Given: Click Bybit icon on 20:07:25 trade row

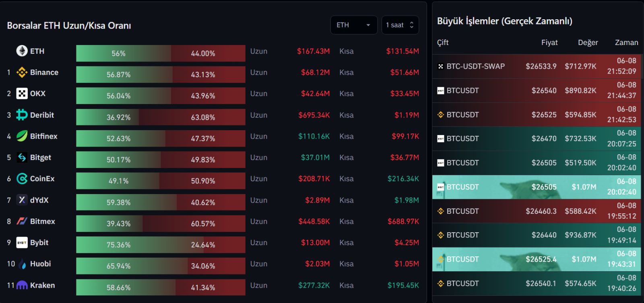Looking at the screenshot, I should pyautogui.click(x=441, y=139).
